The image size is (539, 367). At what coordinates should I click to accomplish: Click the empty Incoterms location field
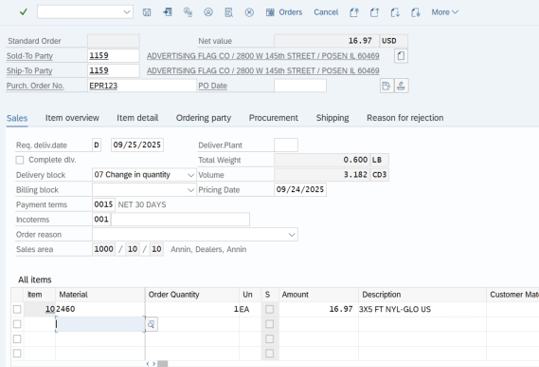(180, 219)
